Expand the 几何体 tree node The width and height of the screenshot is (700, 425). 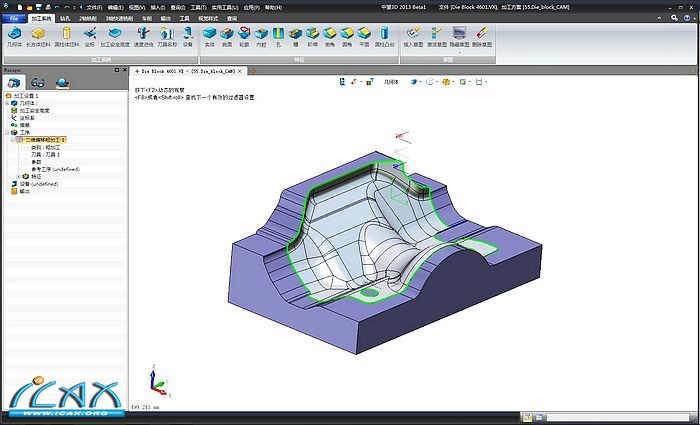[x=9, y=102]
